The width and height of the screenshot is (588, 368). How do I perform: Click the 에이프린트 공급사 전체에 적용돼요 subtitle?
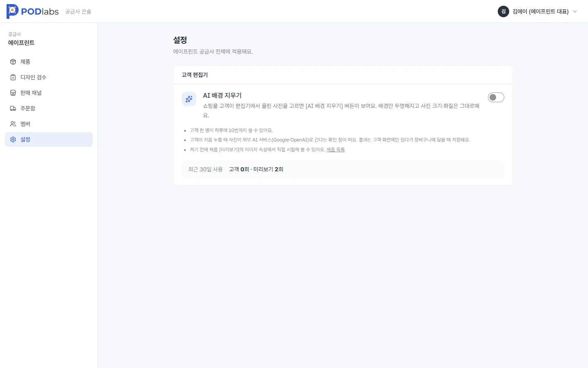coord(213,52)
